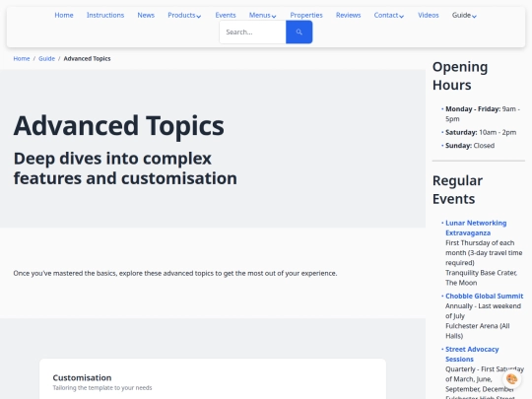Click the blue search magnifier button

(299, 32)
